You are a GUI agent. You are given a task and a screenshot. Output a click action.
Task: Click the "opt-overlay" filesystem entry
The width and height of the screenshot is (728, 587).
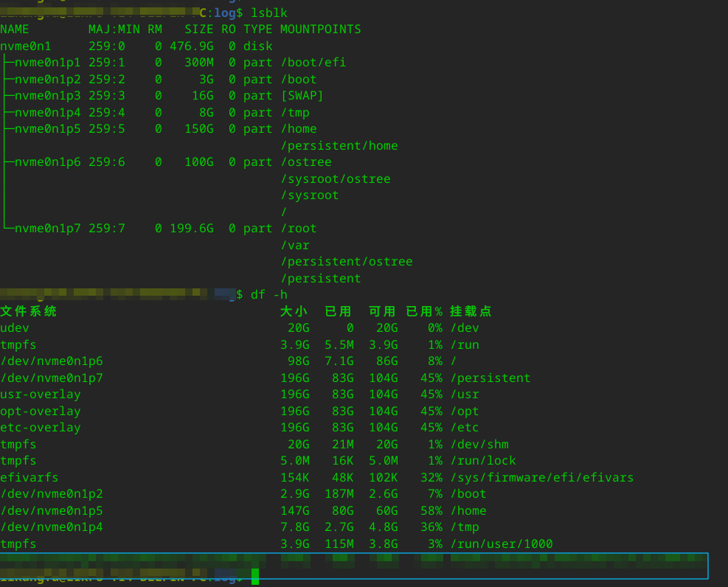[x=41, y=411]
